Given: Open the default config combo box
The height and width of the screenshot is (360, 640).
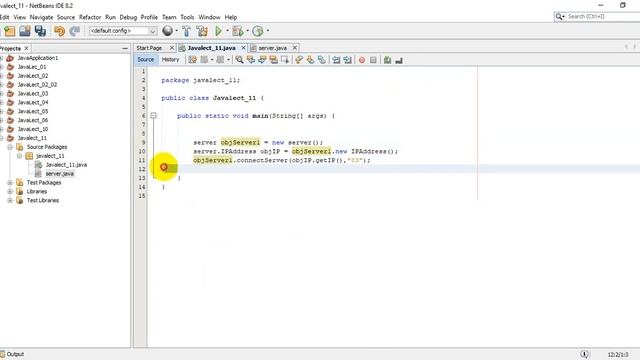Looking at the screenshot, I should point(123,31).
